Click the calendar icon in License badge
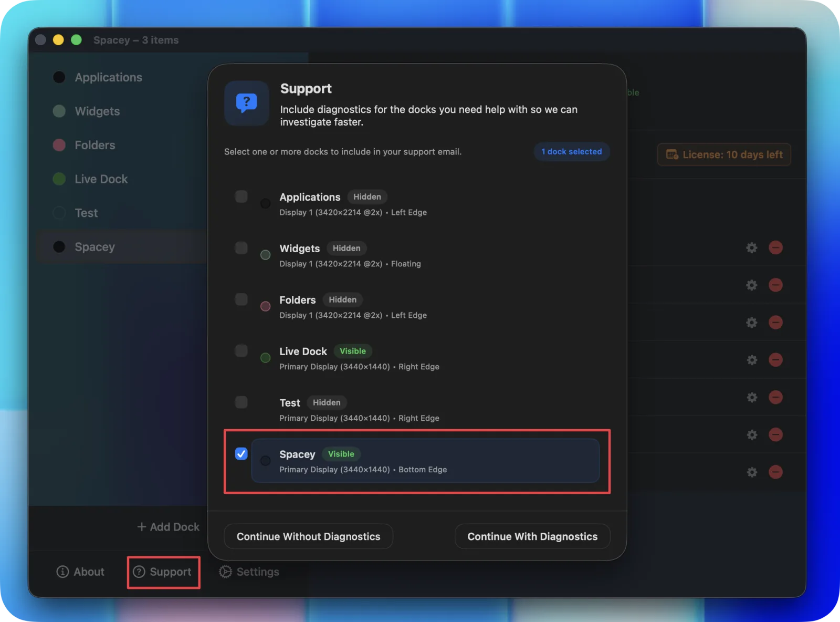The image size is (840, 622). click(x=672, y=154)
